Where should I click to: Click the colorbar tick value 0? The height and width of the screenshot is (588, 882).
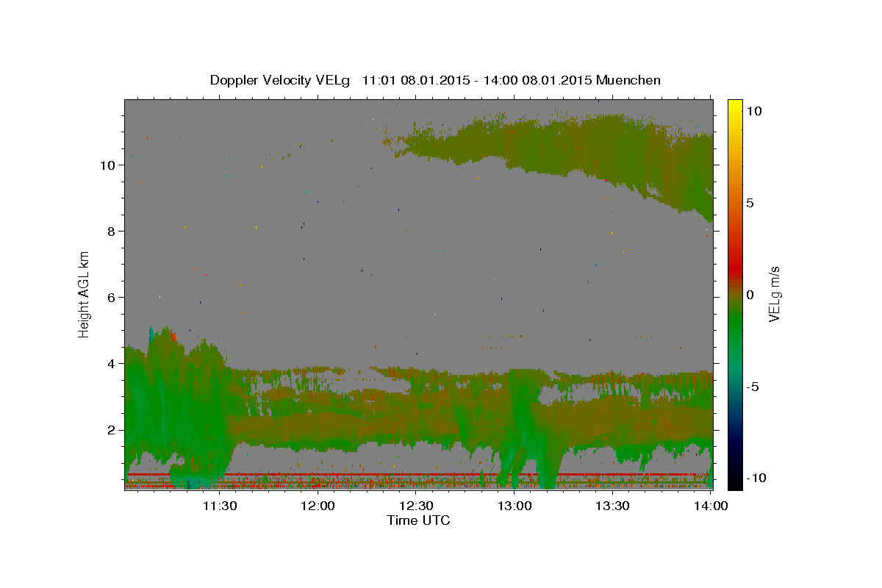pos(749,295)
